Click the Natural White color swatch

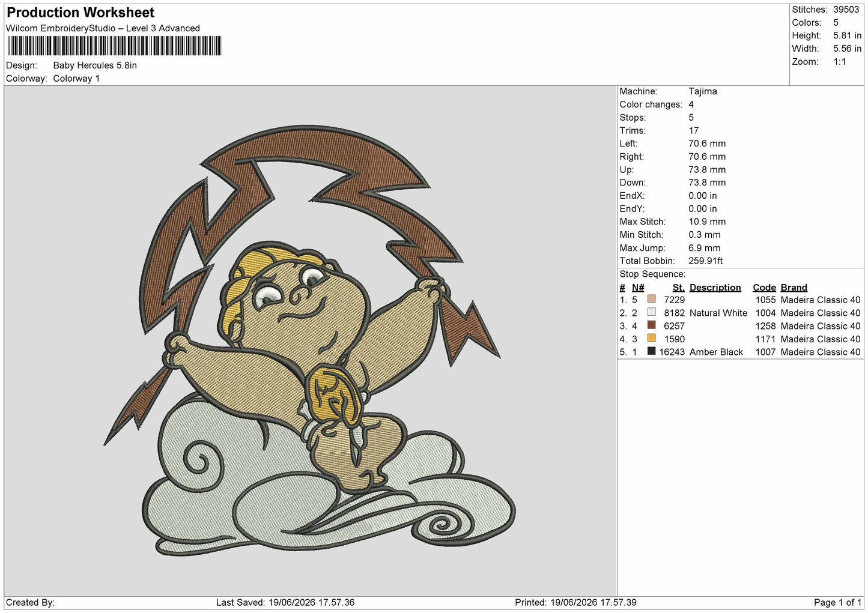click(x=651, y=312)
